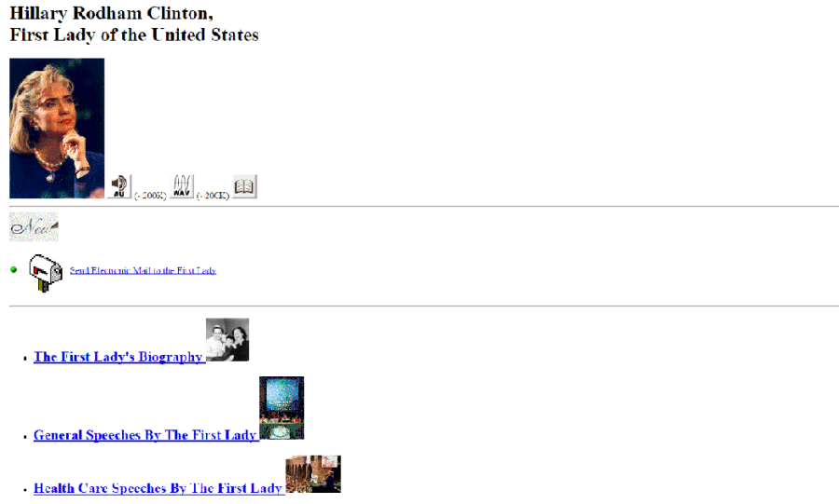Click heading text First Lady of the United States

pos(134,34)
